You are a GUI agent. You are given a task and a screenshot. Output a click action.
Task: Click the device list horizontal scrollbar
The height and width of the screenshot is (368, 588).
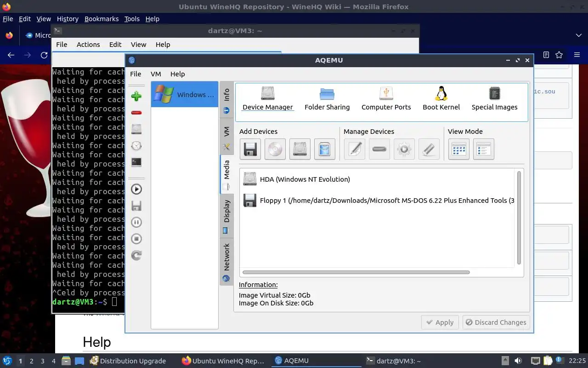coord(356,272)
